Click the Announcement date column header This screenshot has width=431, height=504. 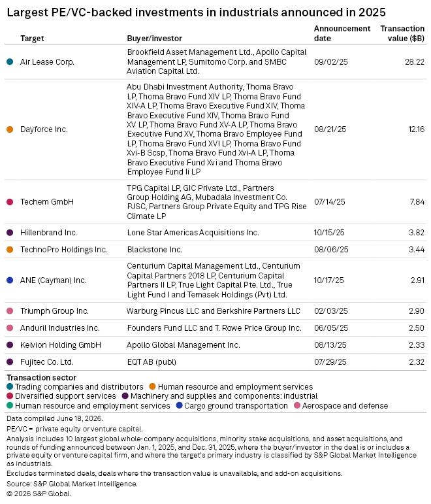(342, 33)
